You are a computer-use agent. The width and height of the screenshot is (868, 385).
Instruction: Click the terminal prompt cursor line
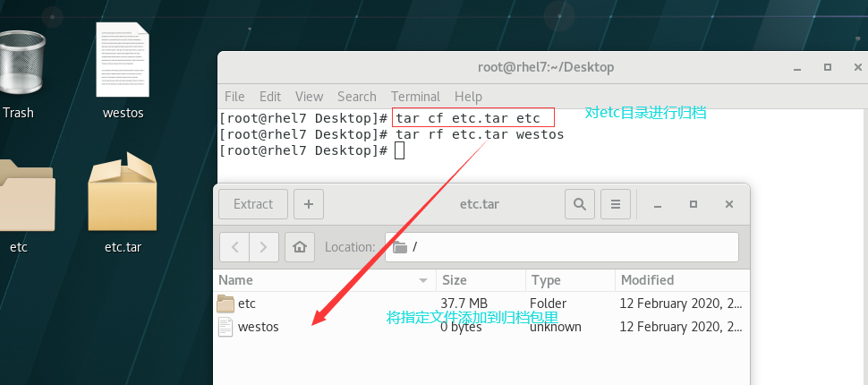[x=312, y=150]
